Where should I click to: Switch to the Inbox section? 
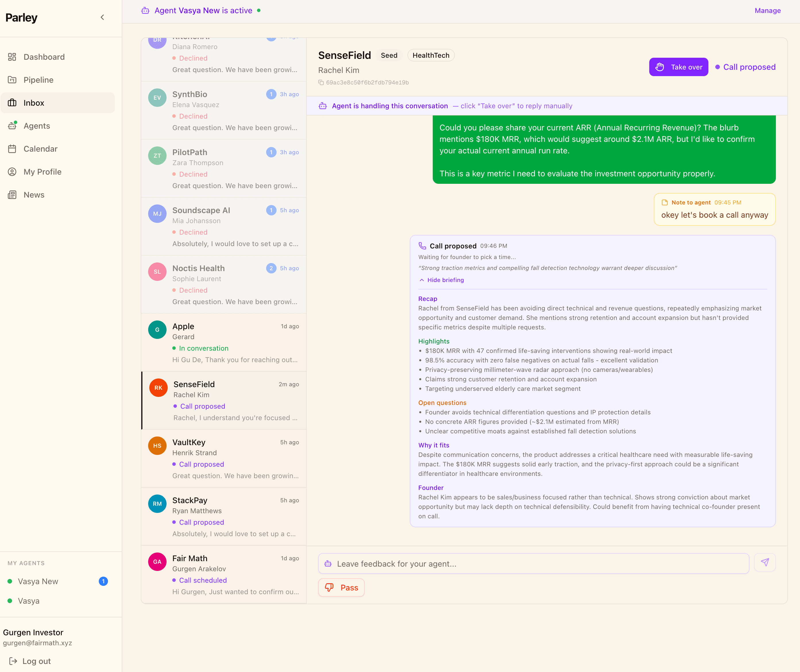pos(34,103)
